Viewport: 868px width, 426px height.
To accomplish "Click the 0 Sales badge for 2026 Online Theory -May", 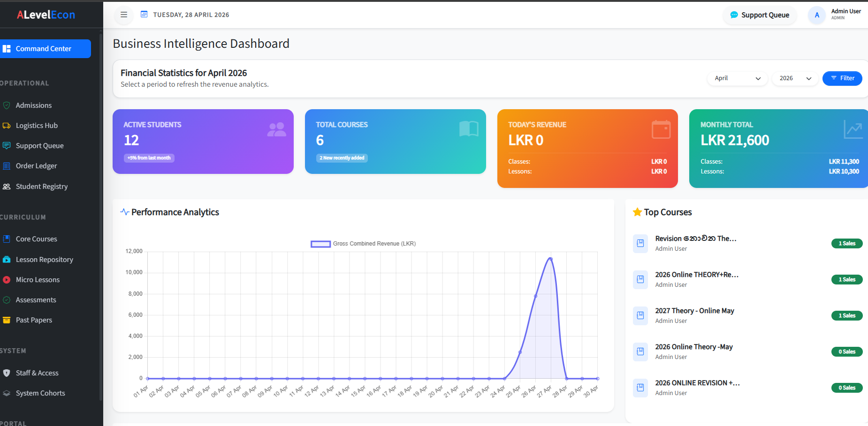I will [847, 351].
